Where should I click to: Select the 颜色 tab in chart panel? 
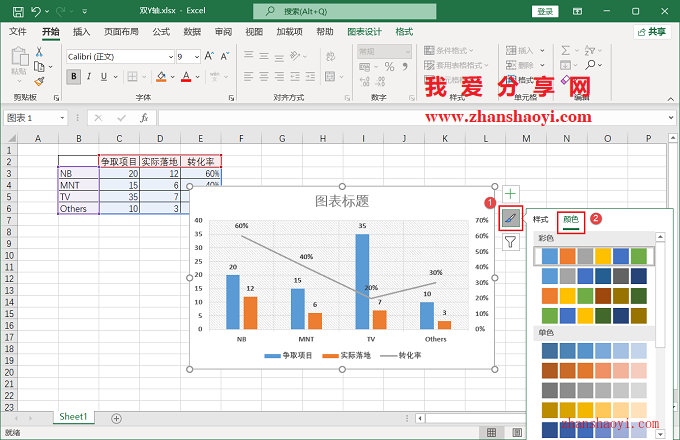571,219
